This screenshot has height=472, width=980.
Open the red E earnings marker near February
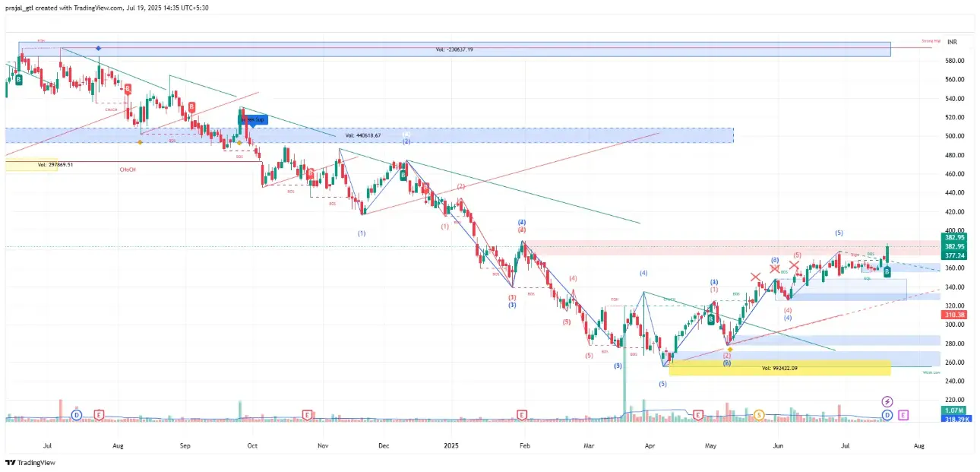pyautogui.click(x=522, y=414)
